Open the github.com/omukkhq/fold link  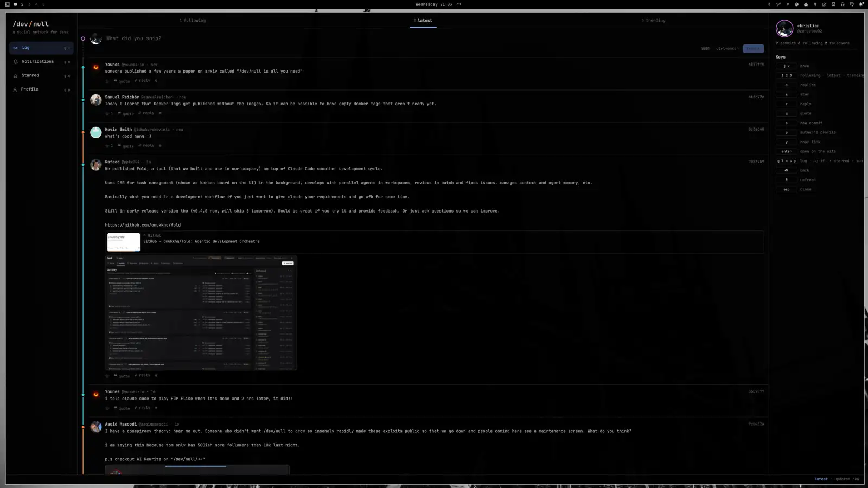pos(143,225)
